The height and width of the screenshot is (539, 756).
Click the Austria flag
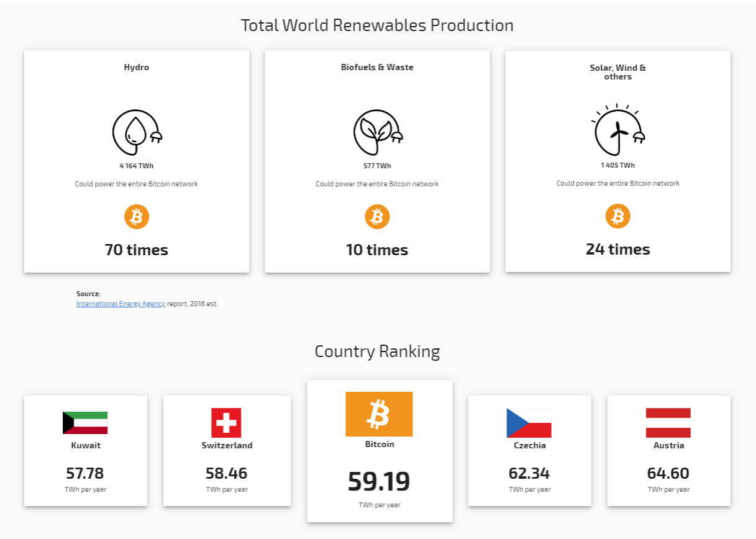(668, 423)
